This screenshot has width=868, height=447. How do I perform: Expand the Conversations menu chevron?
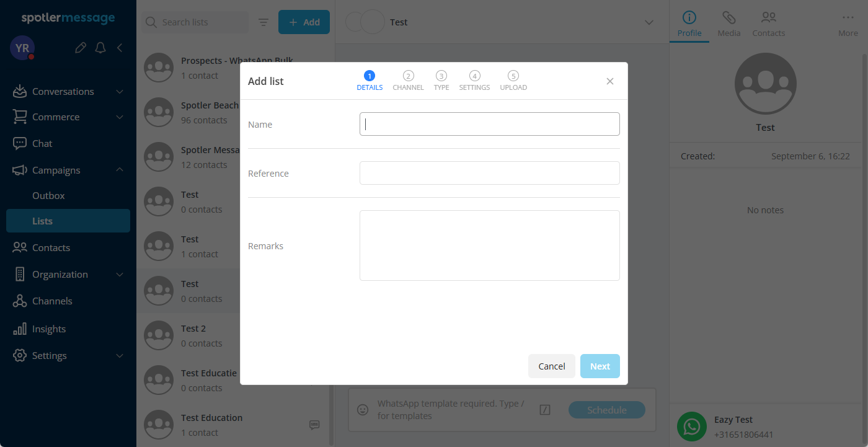120,92
